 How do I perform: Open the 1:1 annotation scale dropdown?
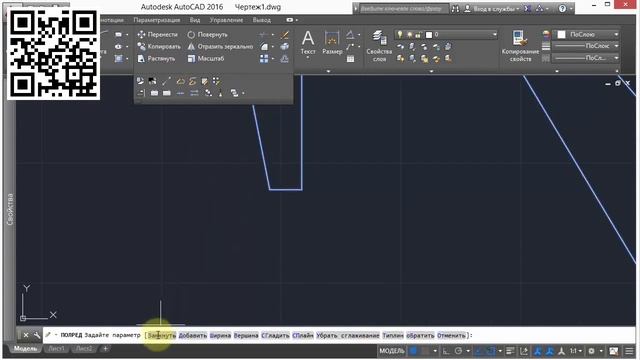click(576, 351)
